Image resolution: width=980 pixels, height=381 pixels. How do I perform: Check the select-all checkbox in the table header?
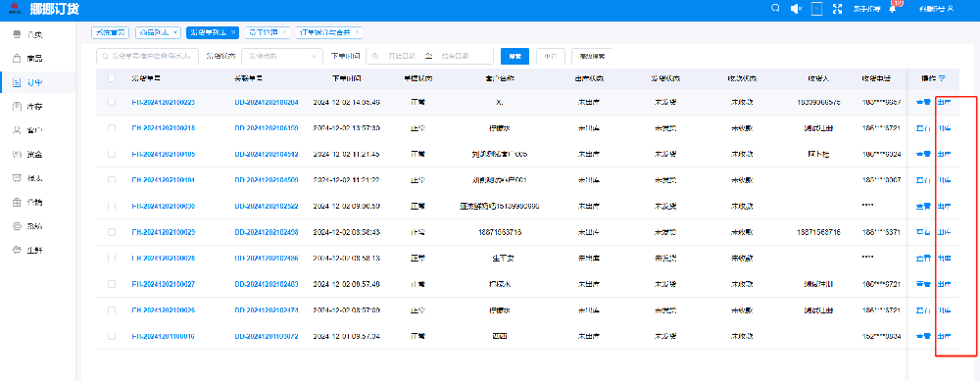click(112, 78)
